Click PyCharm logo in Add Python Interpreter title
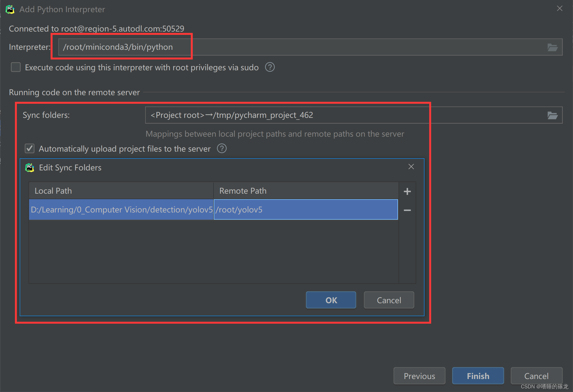This screenshot has width=573, height=392. [10, 9]
